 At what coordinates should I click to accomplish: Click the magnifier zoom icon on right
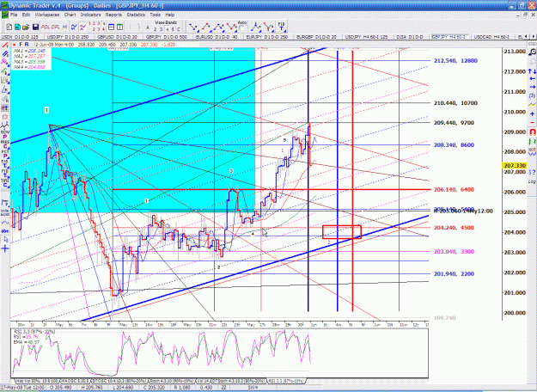(x=532, y=52)
